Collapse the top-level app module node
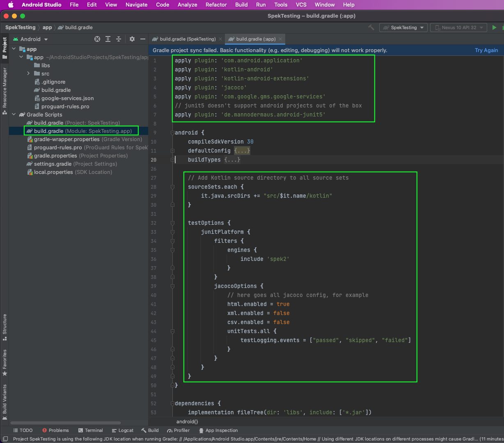The image size is (504, 443). (14, 49)
